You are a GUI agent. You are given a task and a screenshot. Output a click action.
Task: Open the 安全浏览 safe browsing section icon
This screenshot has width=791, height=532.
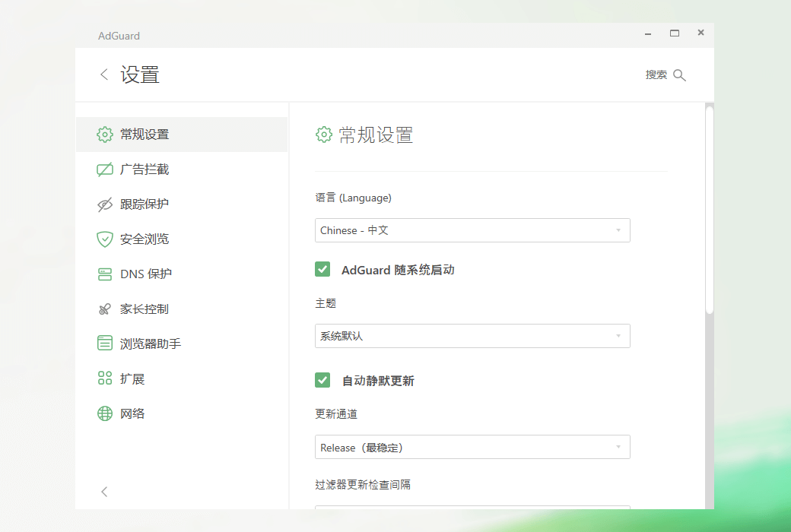tap(105, 239)
